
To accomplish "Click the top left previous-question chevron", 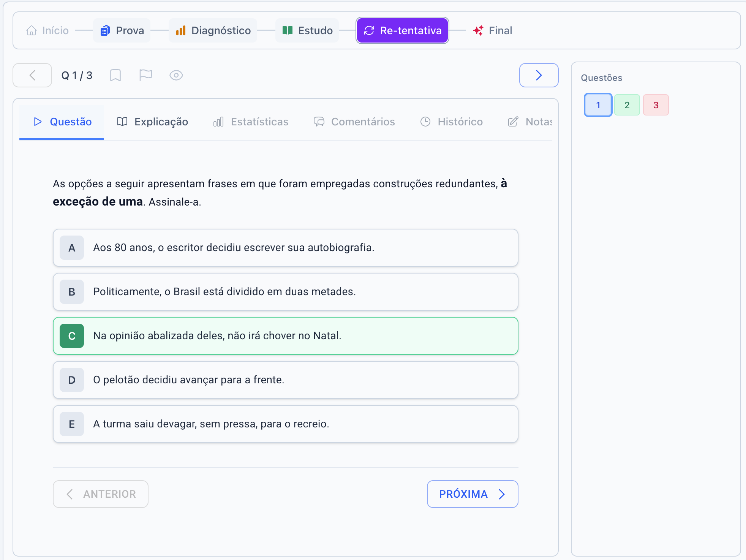I will 32,75.
